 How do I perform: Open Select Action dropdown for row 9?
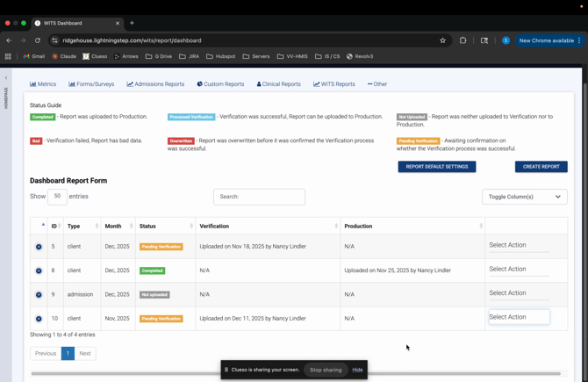[519, 293]
